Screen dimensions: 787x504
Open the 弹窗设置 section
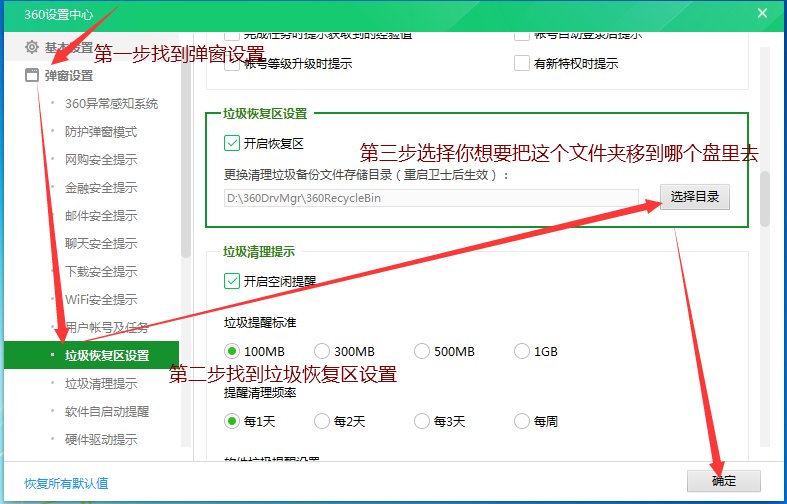[69, 76]
